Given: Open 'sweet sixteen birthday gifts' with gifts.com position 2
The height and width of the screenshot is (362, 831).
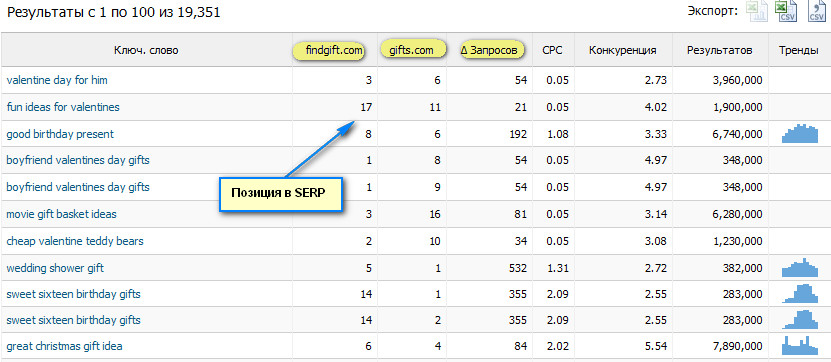Looking at the screenshot, I should (x=74, y=320).
